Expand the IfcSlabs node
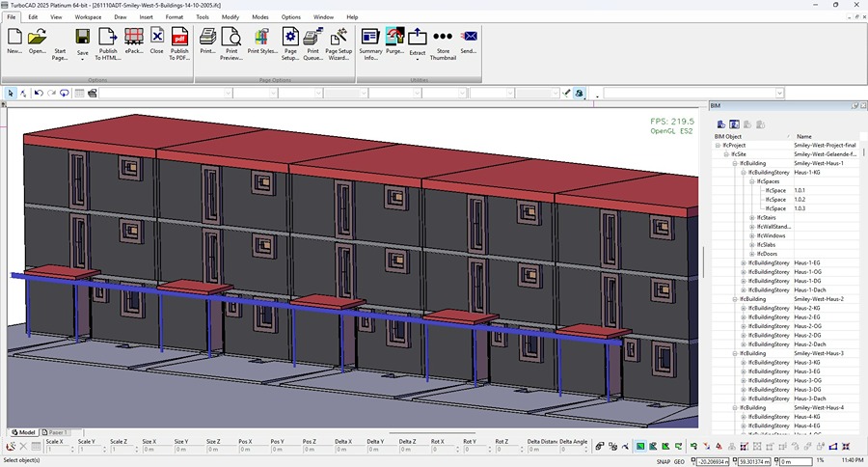Screen dimensions: 868x467 (752, 245)
